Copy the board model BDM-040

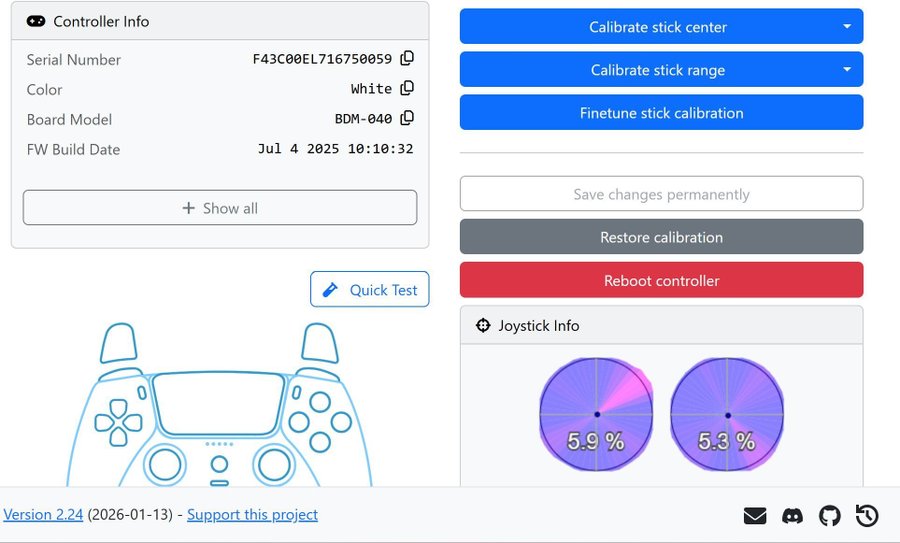pos(407,119)
